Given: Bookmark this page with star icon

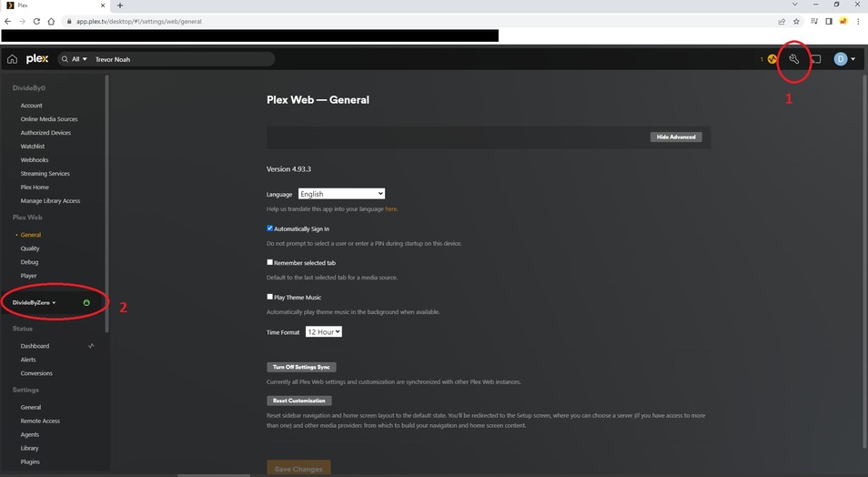Looking at the screenshot, I should (796, 22).
